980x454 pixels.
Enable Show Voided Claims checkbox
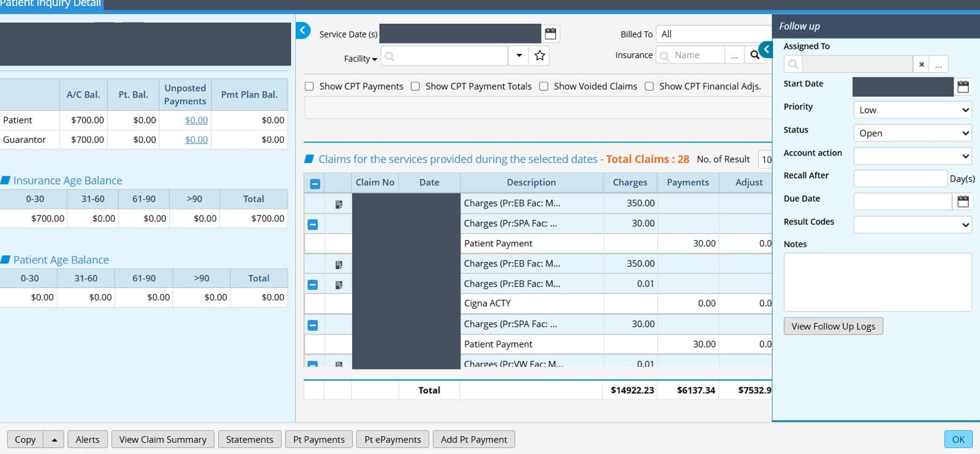point(544,86)
